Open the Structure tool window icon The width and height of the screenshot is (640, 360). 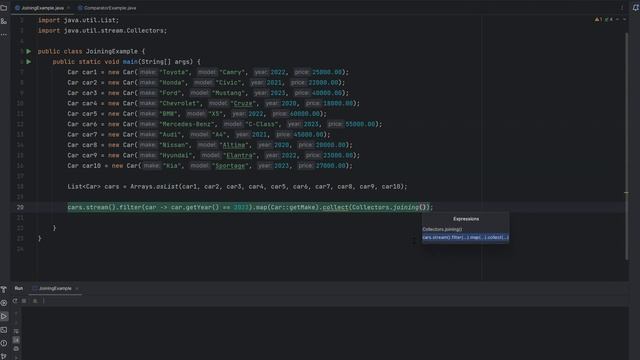(4, 21)
